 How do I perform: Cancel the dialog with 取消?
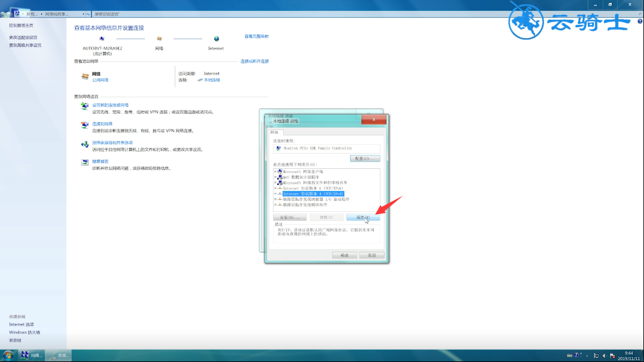pyautogui.click(x=371, y=255)
